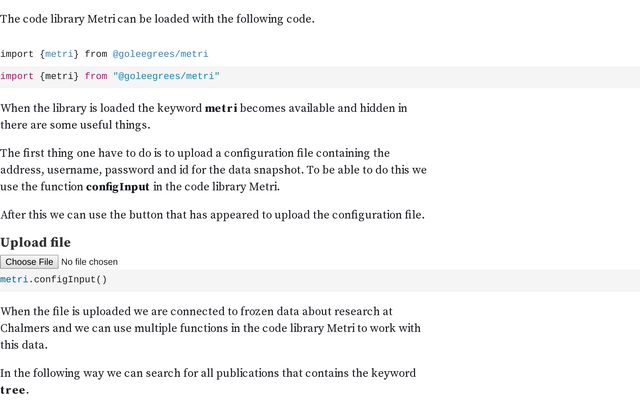Click paragraph beginning 'After this we can use'
640x400 pixels.
pyautogui.click(x=212, y=215)
